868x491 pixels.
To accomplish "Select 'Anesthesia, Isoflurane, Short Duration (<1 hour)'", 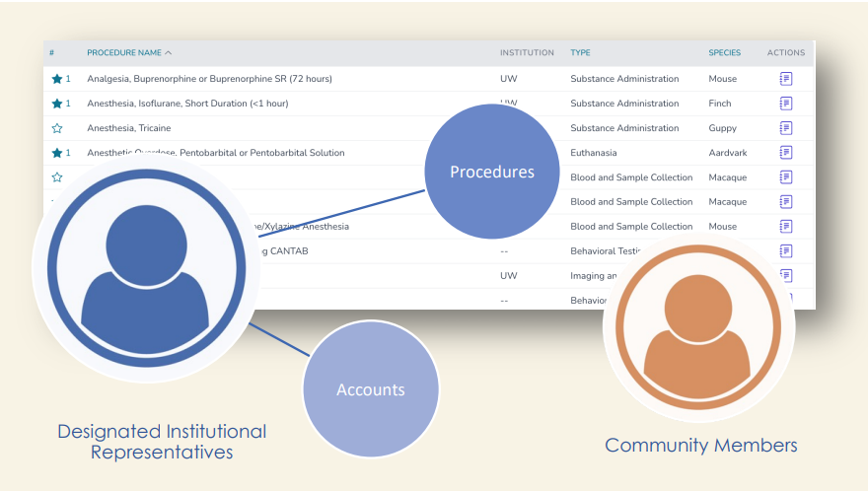I will (187, 104).
